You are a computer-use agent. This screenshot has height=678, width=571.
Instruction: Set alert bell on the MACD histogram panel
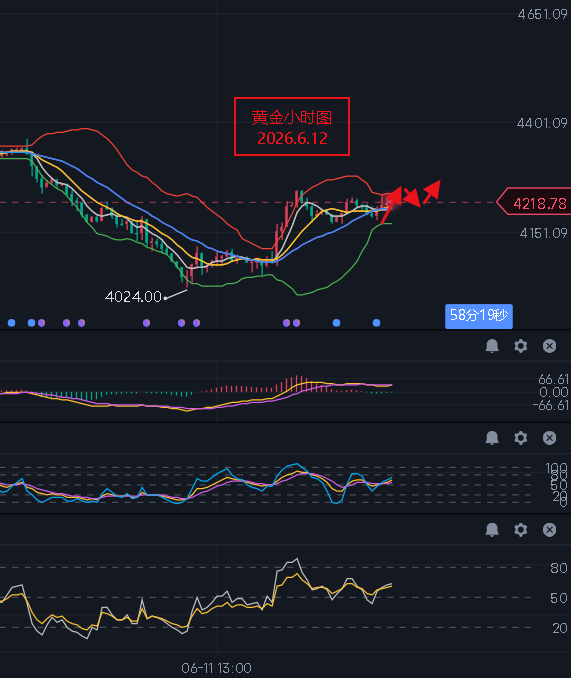(x=492, y=346)
